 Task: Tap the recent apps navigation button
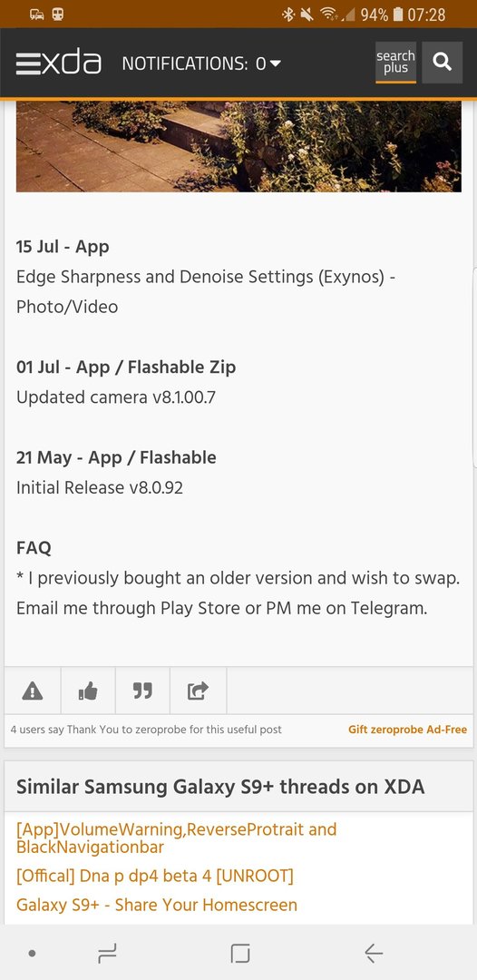pyautogui.click(x=107, y=953)
